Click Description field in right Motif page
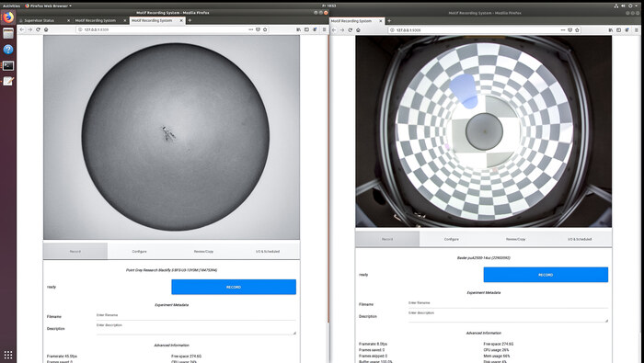The width and height of the screenshot is (644, 363). (x=508, y=316)
